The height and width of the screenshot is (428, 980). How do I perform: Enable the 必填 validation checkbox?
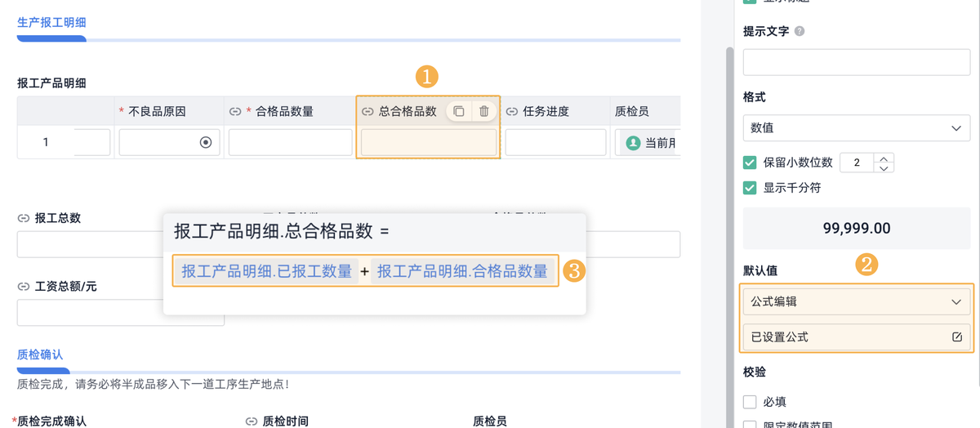coord(750,402)
